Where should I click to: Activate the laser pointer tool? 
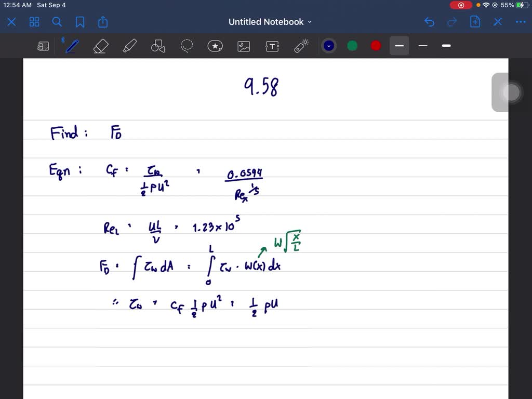click(x=301, y=46)
